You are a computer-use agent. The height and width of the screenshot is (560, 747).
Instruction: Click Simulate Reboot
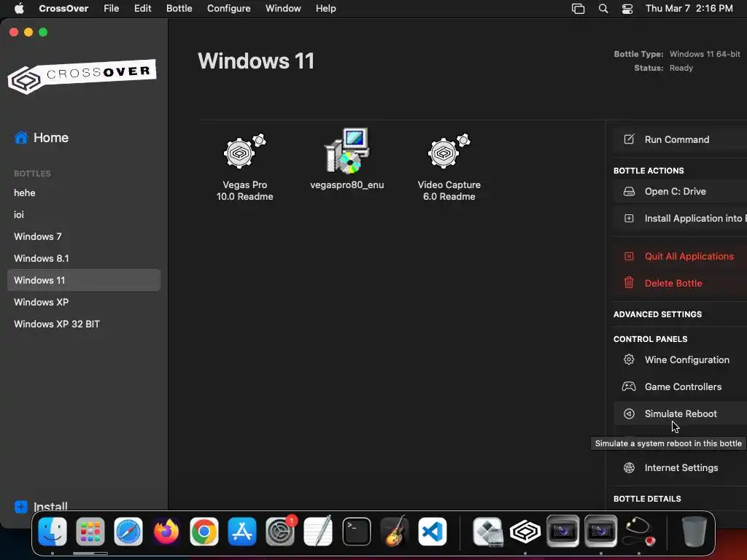click(681, 414)
